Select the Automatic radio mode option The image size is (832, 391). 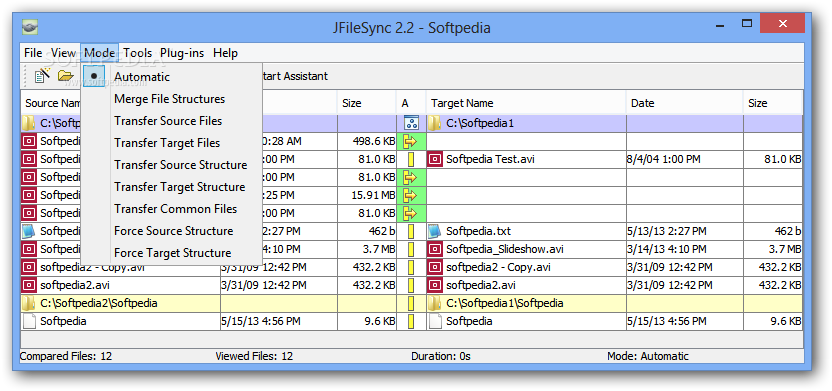coord(171,77)
